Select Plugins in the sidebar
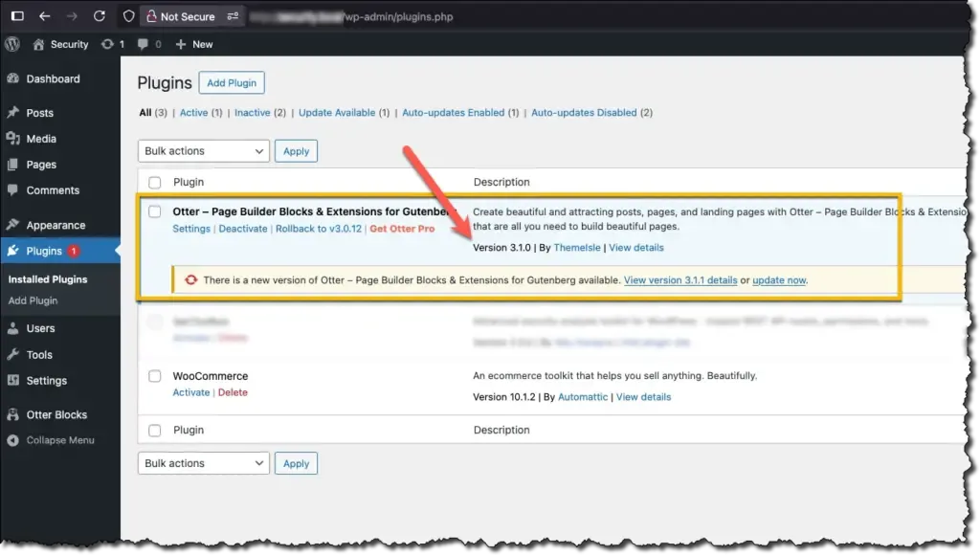This screenshot has width=980, height=555. (60, 251)
